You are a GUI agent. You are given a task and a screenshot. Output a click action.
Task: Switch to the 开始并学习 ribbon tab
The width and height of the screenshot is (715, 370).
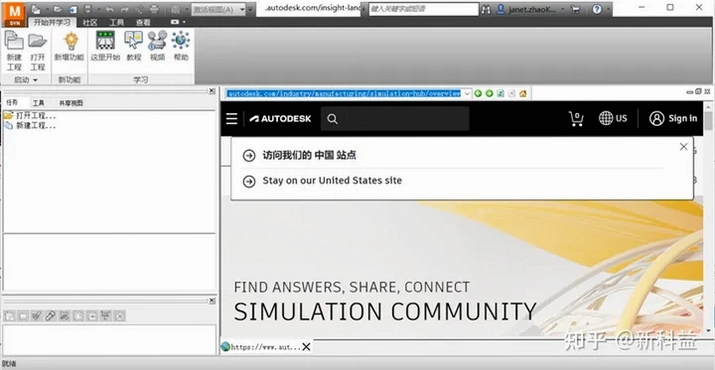(52, 22)
